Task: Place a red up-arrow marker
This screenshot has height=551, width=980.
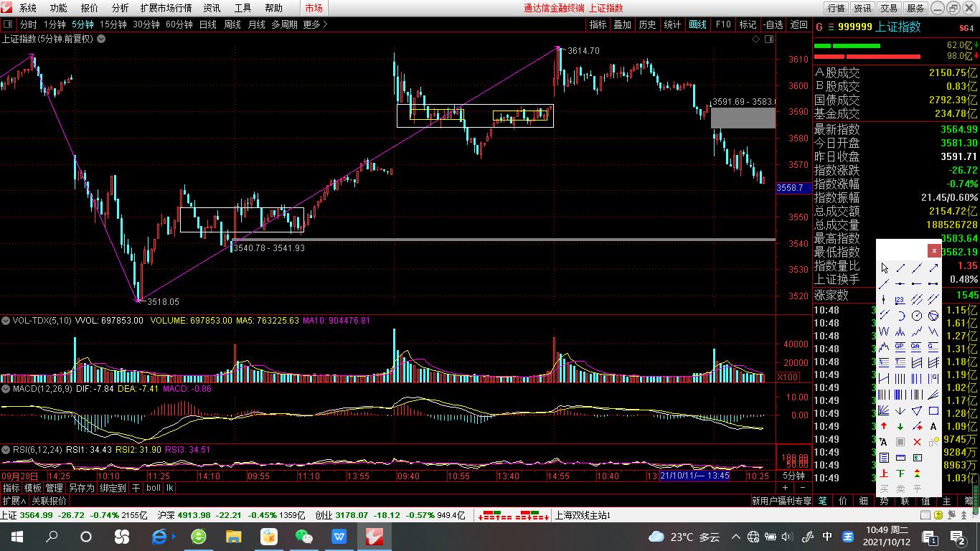Action: 885,426
